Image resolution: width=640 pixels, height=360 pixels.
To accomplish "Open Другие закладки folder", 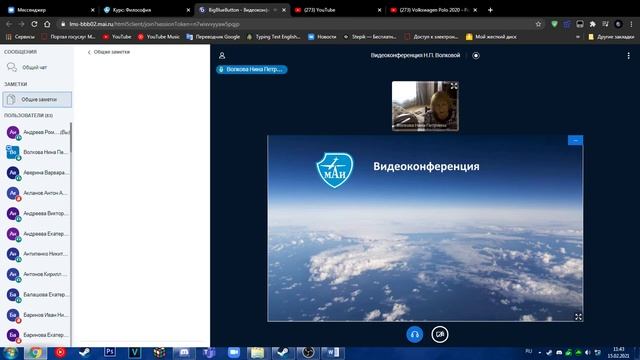I will coord(612,37).
